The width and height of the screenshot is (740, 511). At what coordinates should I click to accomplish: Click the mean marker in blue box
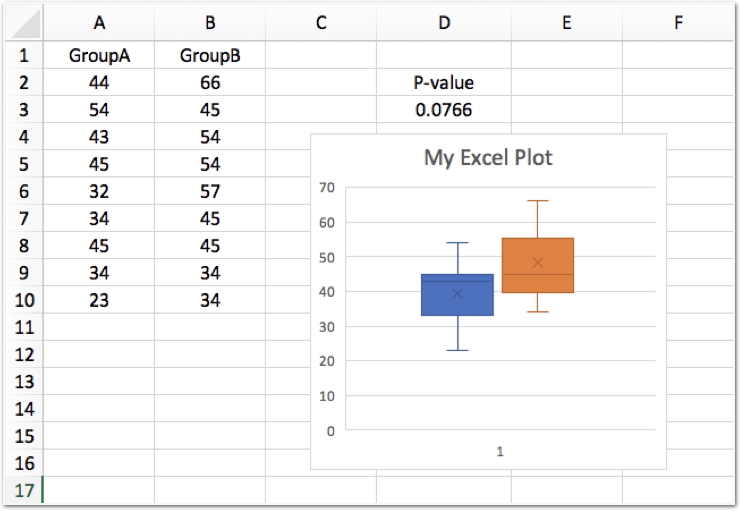click(457, 293)
